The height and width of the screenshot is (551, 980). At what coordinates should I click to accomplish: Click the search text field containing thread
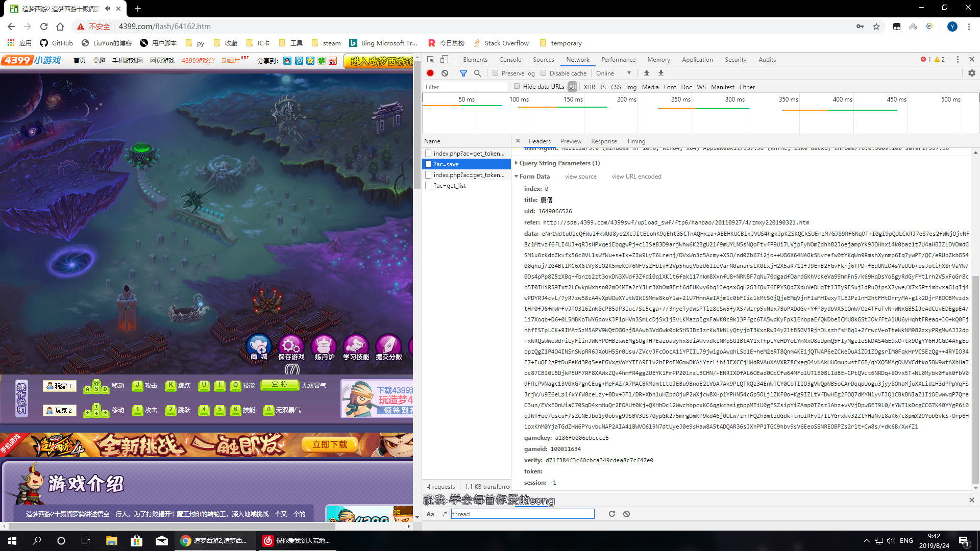pos(523,514)
